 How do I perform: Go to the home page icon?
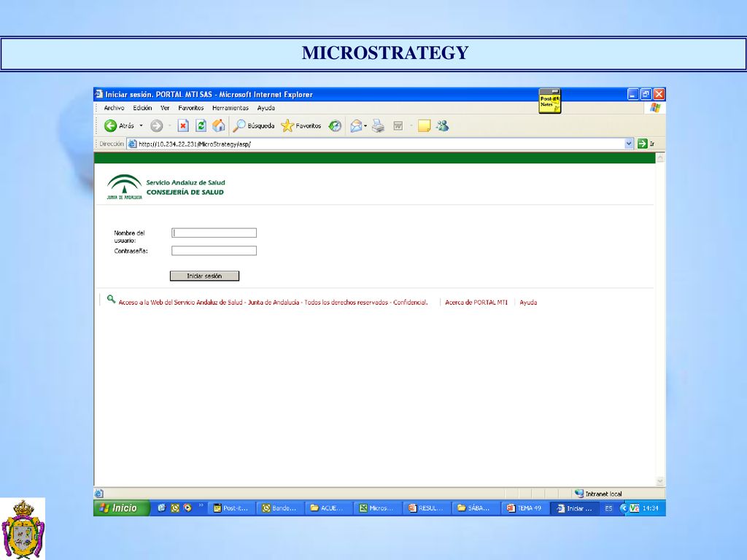[x=219, y=125]
